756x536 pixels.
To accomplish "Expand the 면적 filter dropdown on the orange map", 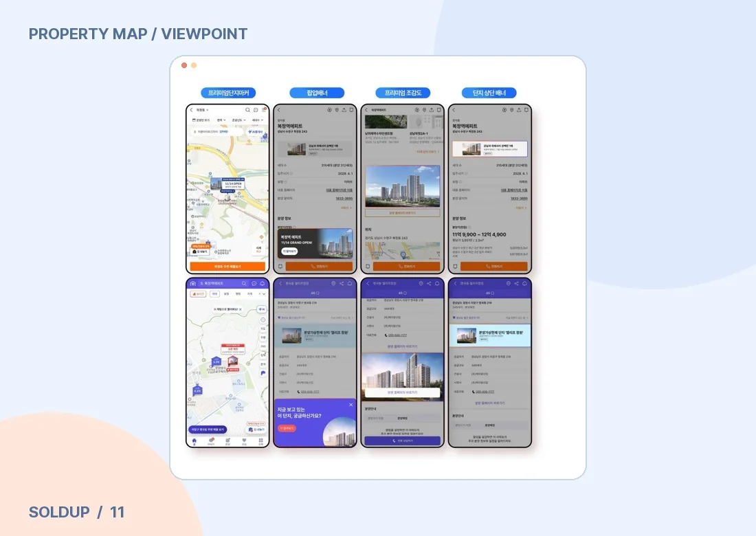I will [x=221, y=120].
